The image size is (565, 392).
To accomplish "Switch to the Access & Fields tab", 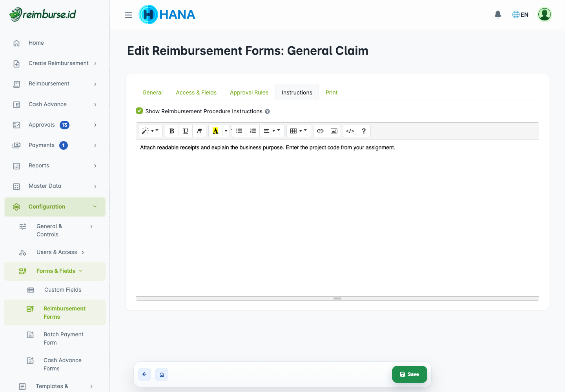I will [196, 93].
